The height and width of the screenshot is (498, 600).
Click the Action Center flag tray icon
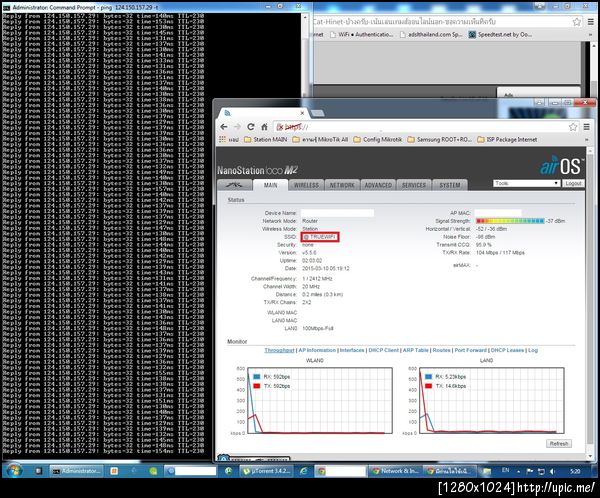[530, 471]
